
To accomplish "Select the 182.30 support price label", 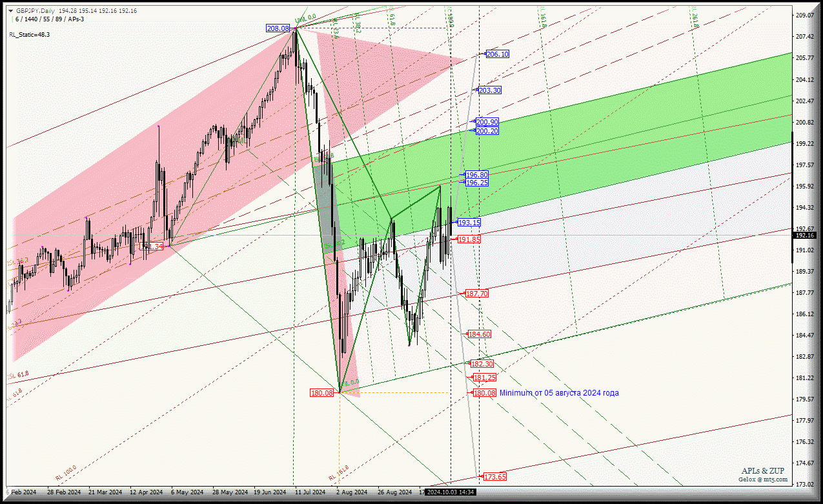I will 482,364.
